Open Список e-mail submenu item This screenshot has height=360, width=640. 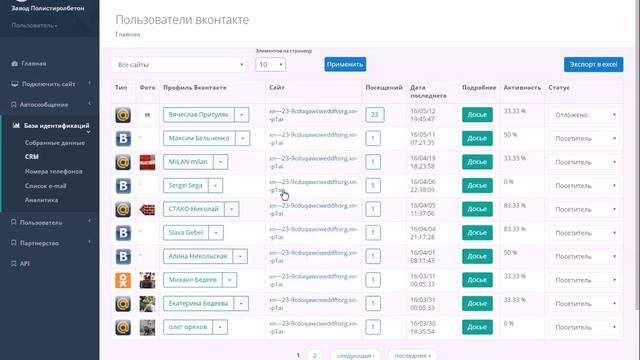pos(45,186)
